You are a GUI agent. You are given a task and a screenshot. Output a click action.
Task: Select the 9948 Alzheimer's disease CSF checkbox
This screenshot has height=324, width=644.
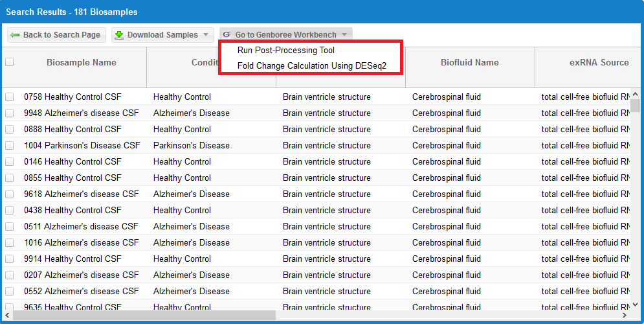[x=9, y=113]
